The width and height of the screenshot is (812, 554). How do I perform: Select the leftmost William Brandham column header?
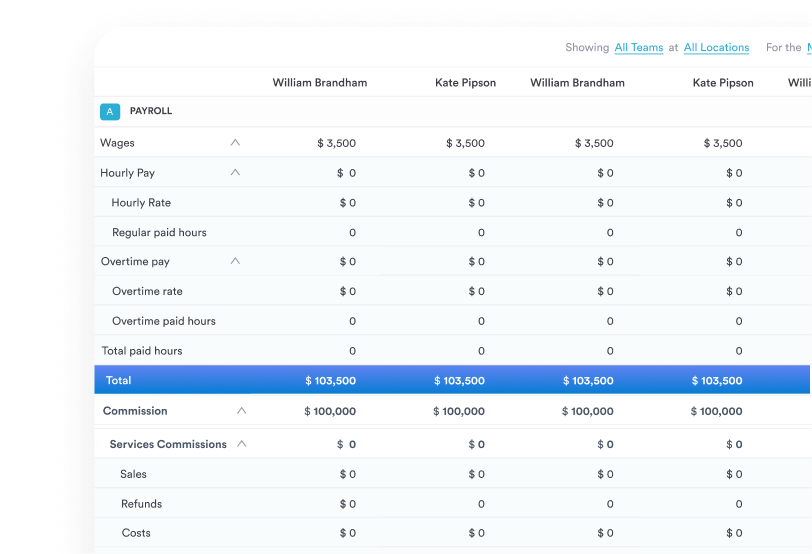(319, 83)
